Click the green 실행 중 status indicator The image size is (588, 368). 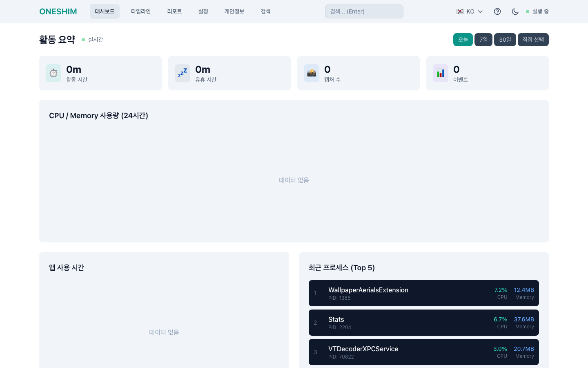point(537,11)
